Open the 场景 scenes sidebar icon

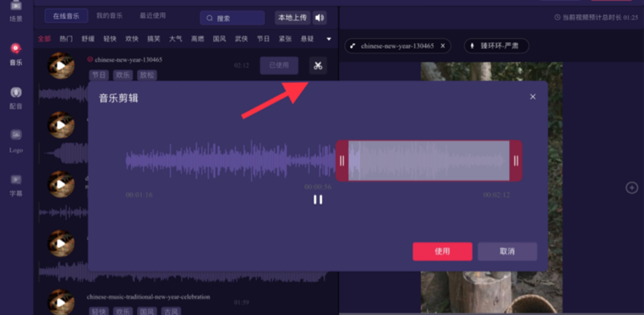click(16, 10)
